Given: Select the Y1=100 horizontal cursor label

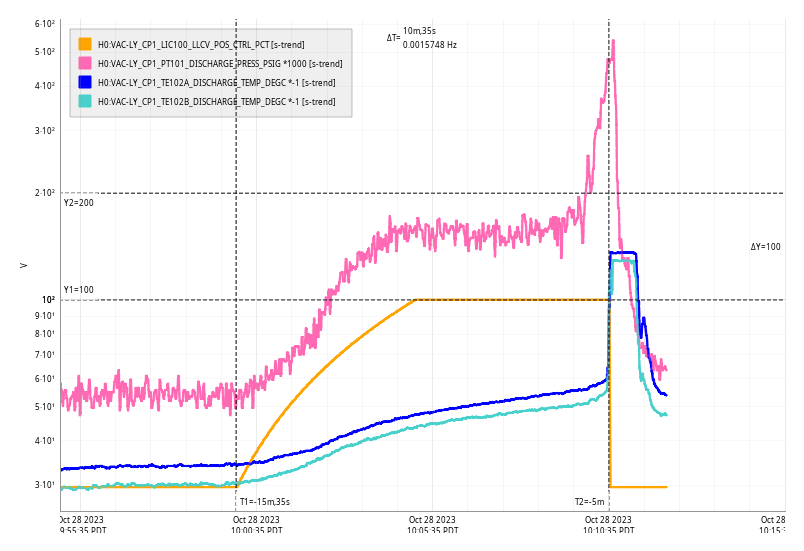Looking at the screenshot, I should click(x=79, y=290).
